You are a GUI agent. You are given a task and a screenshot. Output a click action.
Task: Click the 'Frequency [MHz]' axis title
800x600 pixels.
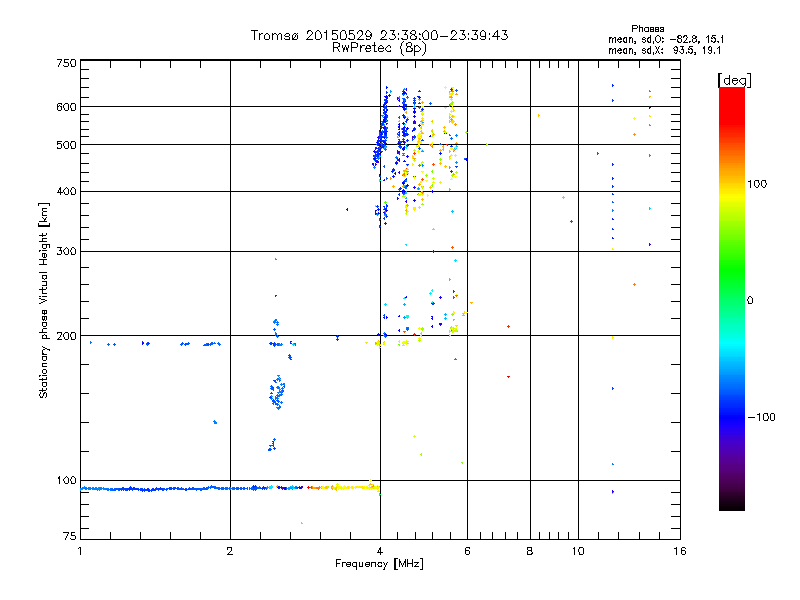coord(379,564)
